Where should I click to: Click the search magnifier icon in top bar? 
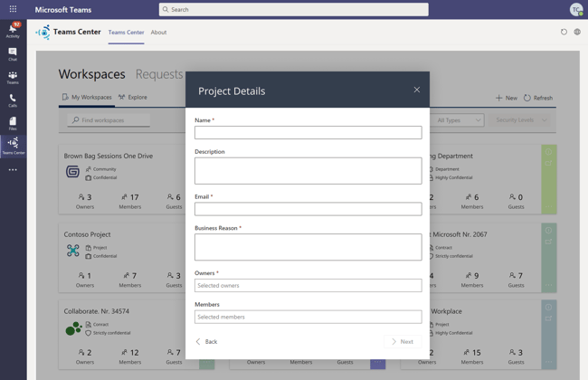point(166,9)
